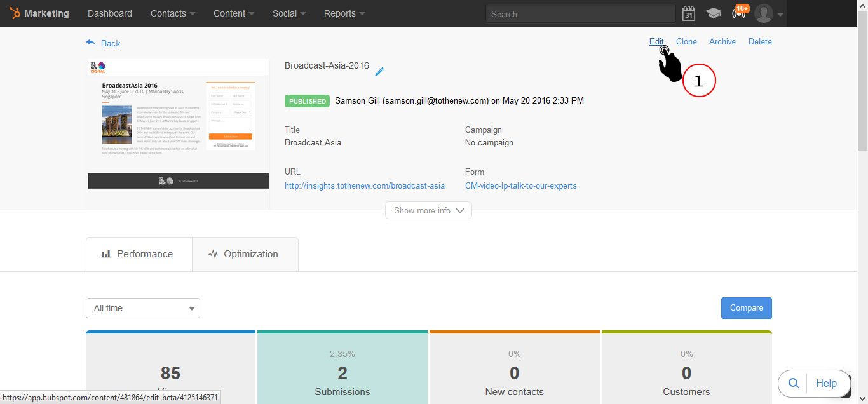Click the Marketing brand label
This screenshot has height=404, width=868.
46,13
